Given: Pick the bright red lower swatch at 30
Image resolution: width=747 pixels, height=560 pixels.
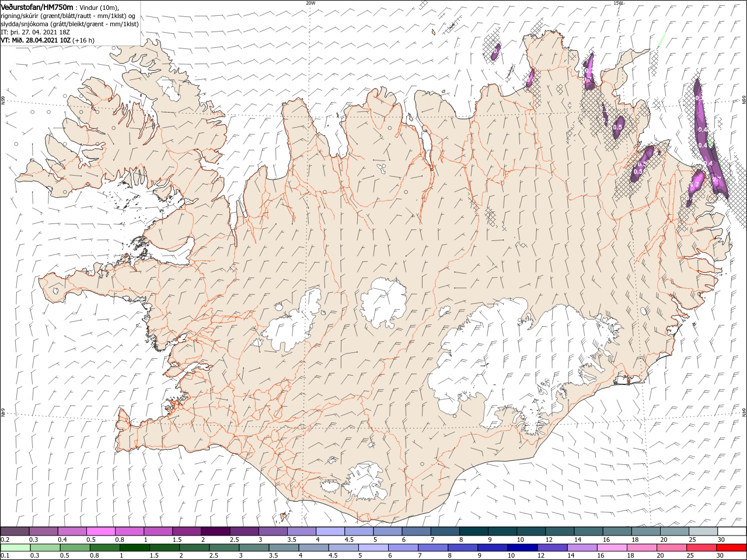Looking at the screenshot, I should [x=731, y=548].
